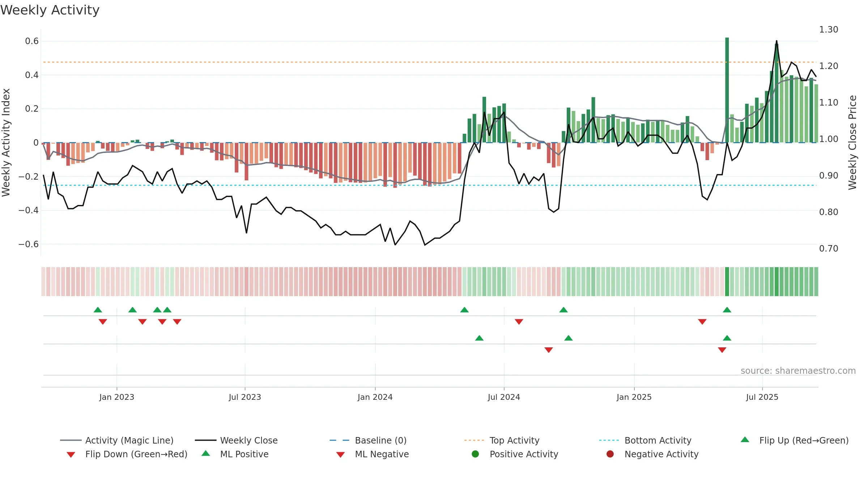Click the Jan 2024 x-axis label
Viewport: 868px width, 488px height.
point(375,397)
